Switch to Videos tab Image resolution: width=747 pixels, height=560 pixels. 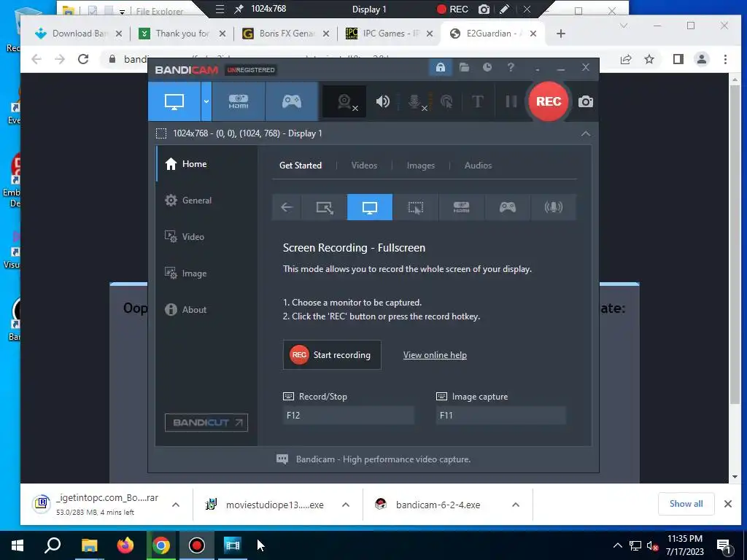364,166
